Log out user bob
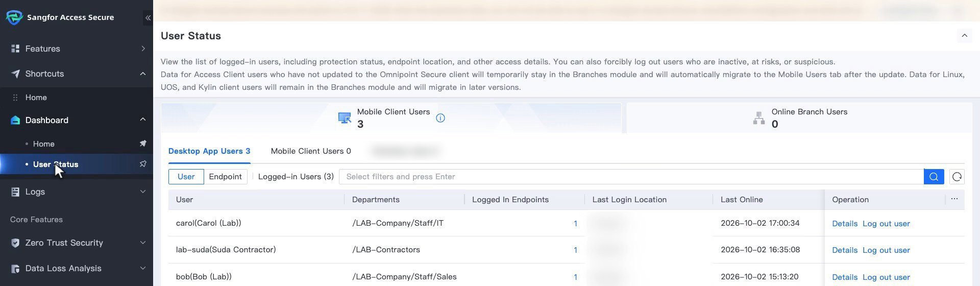The image size is (980, 286). click(886, 277)
